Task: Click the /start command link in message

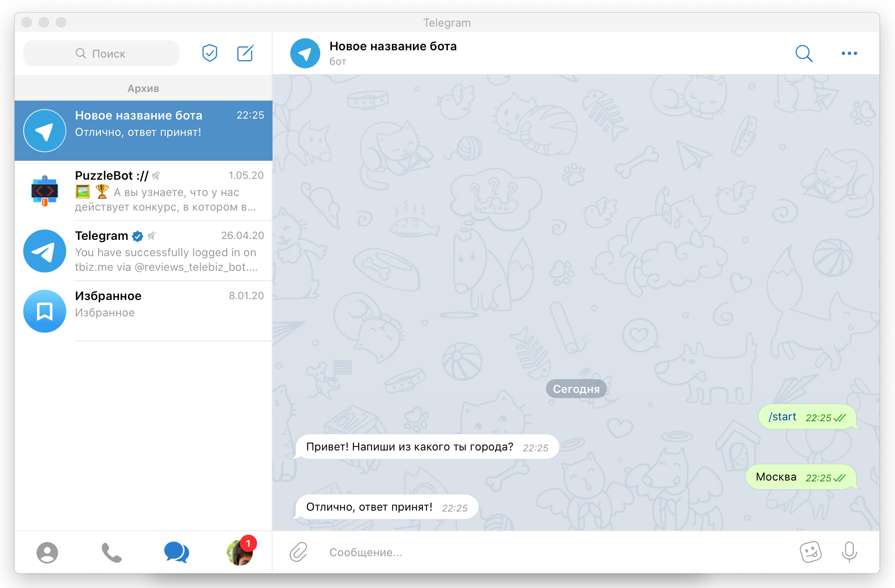Action: pyautogui.click(x=782, y=416)
